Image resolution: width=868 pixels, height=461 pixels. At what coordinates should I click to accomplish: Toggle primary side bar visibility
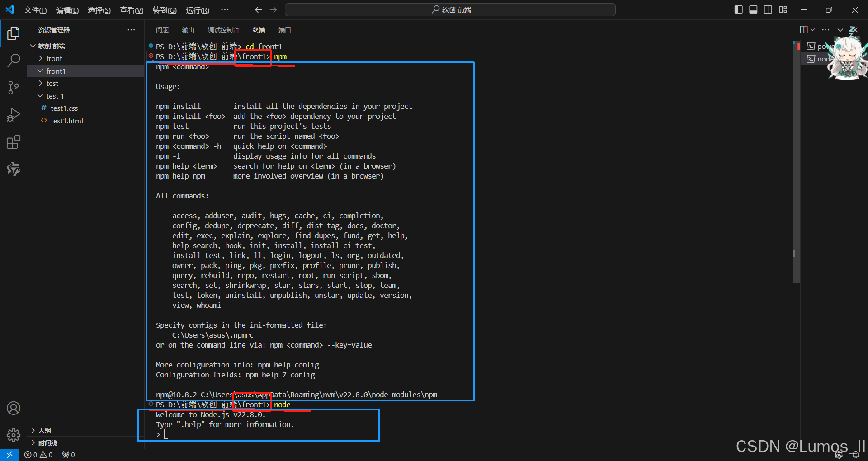tap(739, 9)
